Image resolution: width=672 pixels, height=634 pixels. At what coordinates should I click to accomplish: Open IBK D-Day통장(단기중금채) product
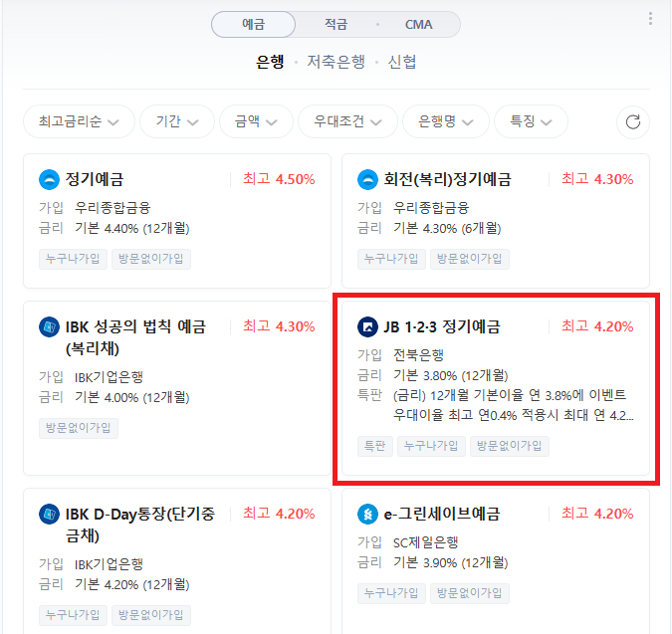[x=139, y=525]
